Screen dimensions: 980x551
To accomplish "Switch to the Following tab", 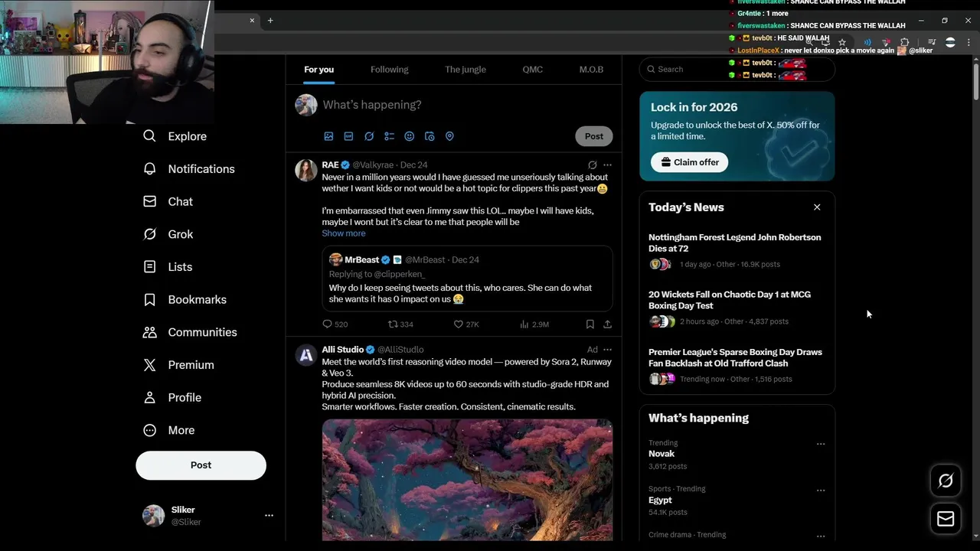I will pos(390,70).
